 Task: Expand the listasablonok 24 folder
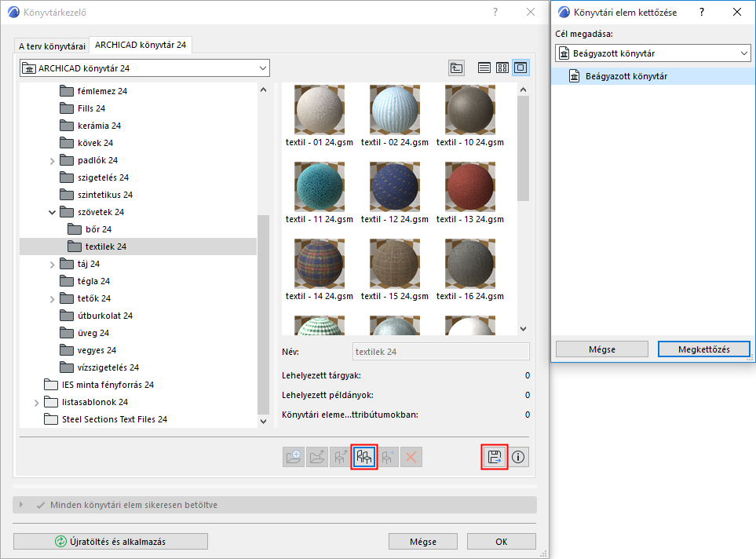pyautogui.click(x=37, y=403)
